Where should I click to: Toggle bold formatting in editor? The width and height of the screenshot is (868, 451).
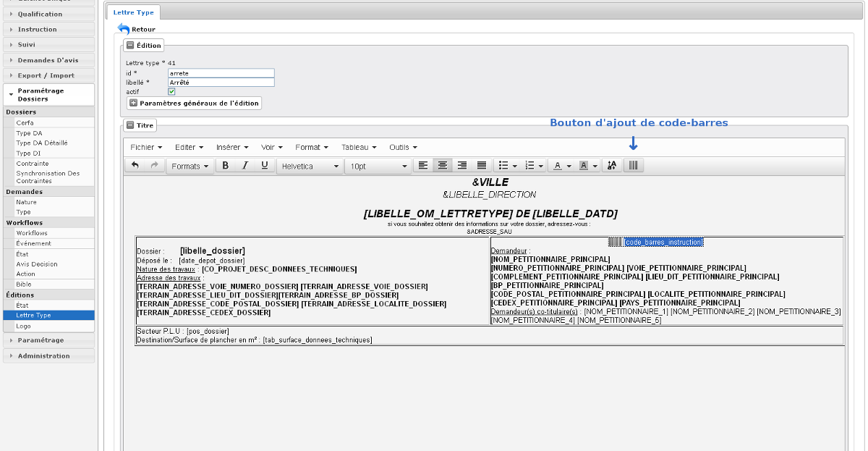click(x=226, y=166)
